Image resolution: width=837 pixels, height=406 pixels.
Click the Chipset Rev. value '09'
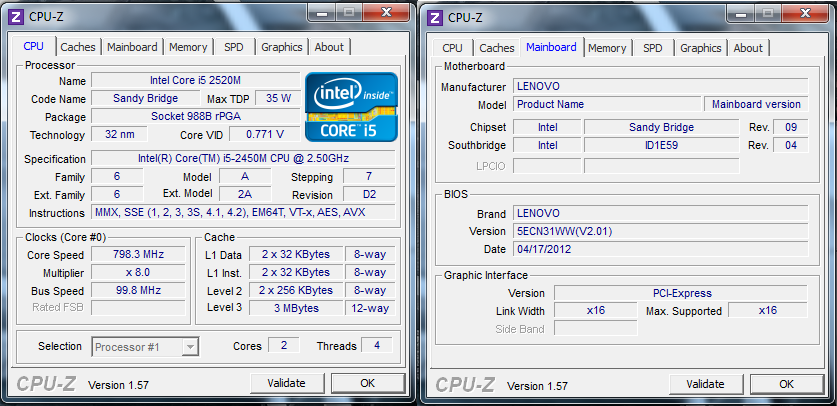tap(791, 127)
